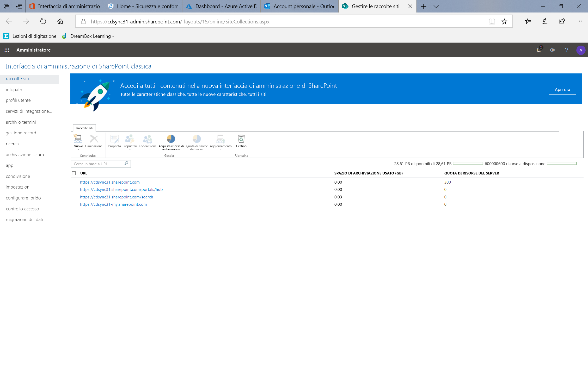Open https://cdsync31.sharepoint.com/portals/hub link

121,189
